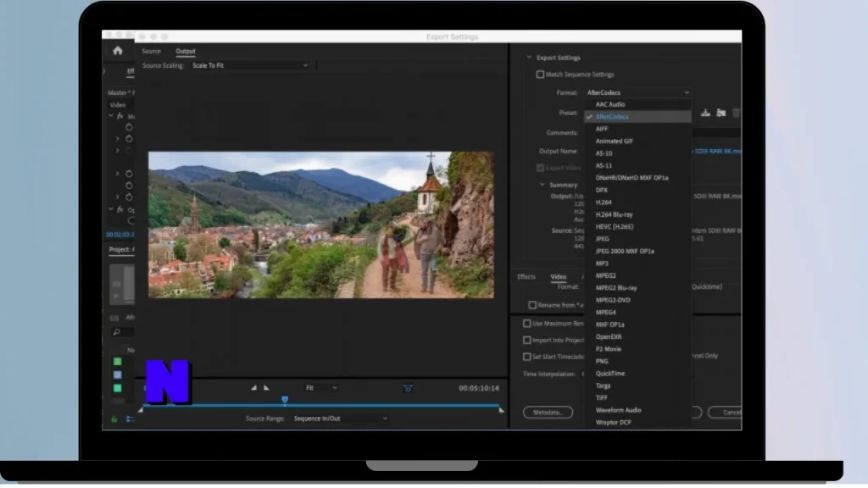Switch to the Output tab
The width and height of the screenshot is (868, 488).
click(x=186, y=52)
